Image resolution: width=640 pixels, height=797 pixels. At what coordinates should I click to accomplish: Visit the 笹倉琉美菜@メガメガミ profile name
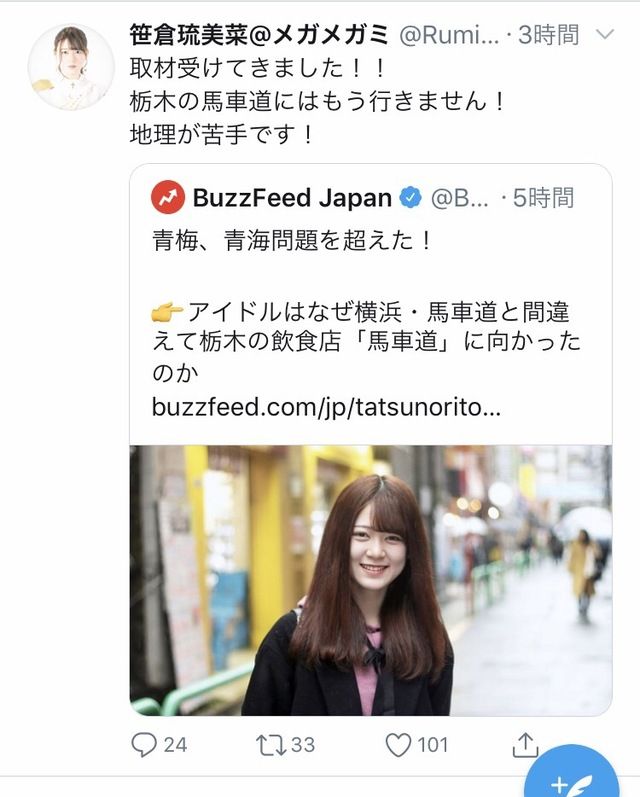pyautogui.click(x=259, y=35)
